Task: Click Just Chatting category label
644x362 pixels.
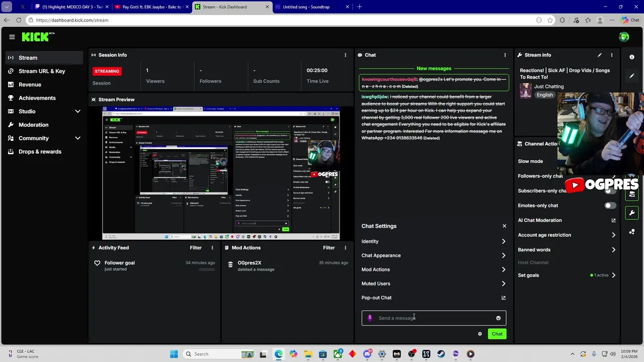Action: (549, 86)
